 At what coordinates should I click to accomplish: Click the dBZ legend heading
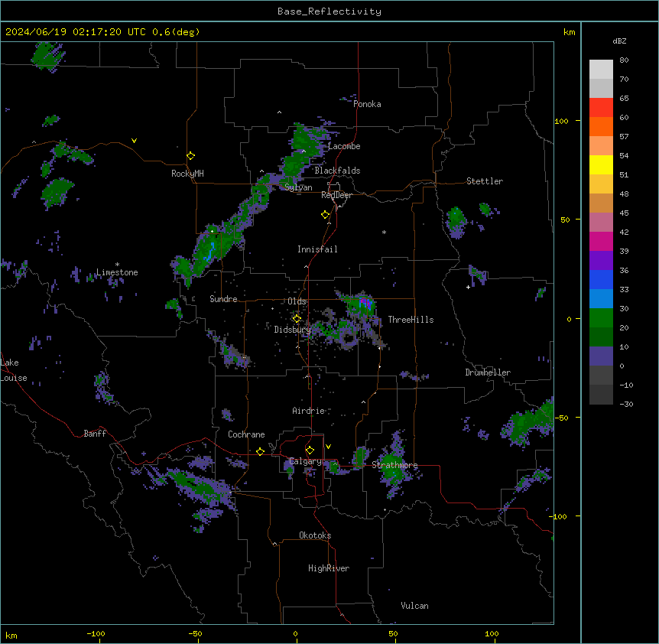[619, 41]
